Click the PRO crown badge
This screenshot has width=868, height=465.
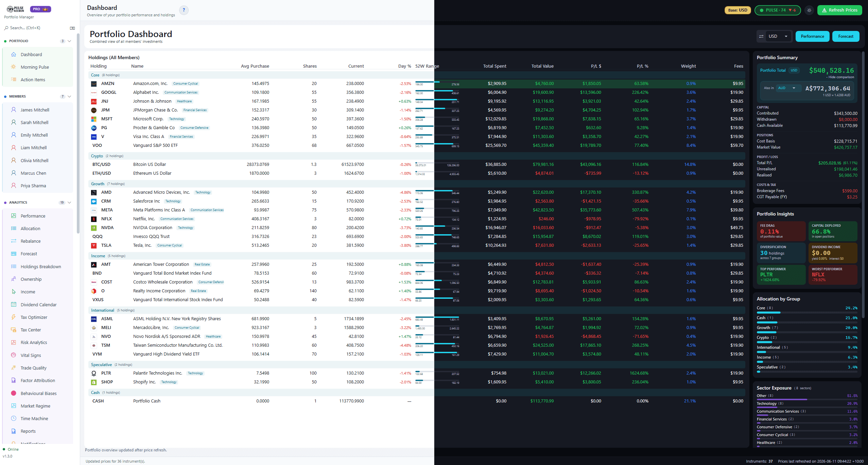40,9
